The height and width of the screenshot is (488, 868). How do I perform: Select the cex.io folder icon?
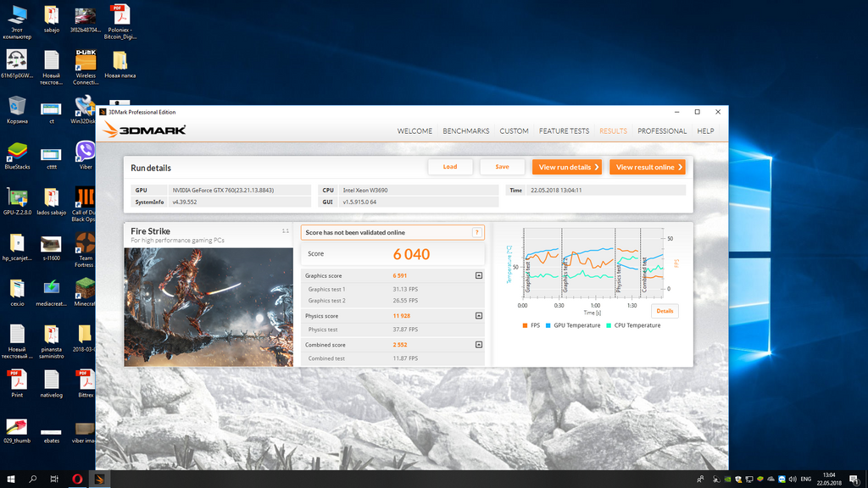point(17,292)
